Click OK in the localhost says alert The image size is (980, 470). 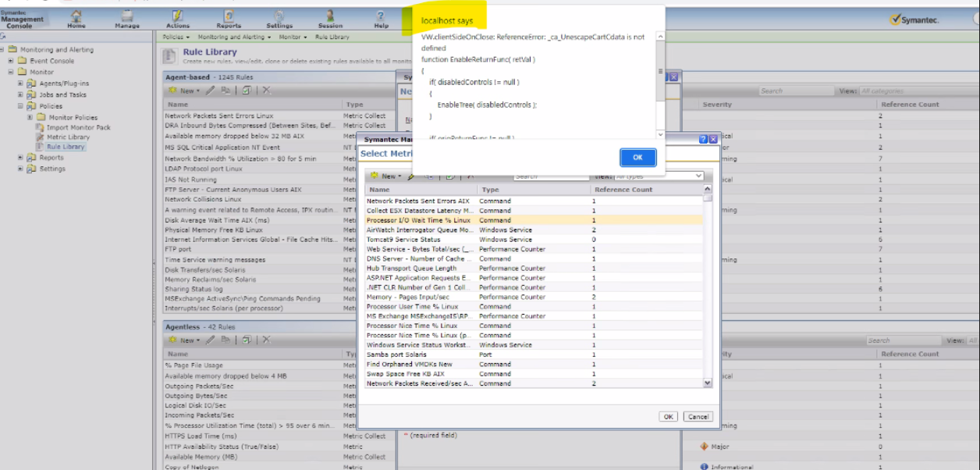click(x=637, y=157)
